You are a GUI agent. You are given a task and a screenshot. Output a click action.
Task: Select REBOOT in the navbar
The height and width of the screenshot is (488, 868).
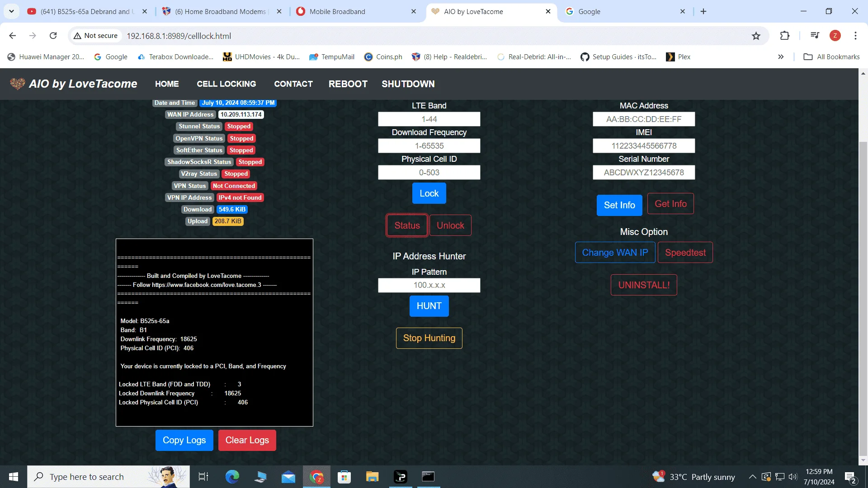pyautogui.click(x=348, y=84)
